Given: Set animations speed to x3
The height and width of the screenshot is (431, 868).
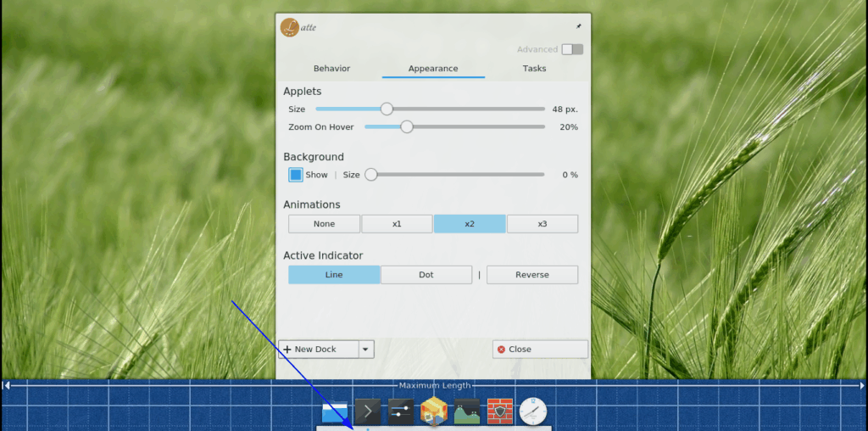Looking at the screenshot, I should pos(542,224).
